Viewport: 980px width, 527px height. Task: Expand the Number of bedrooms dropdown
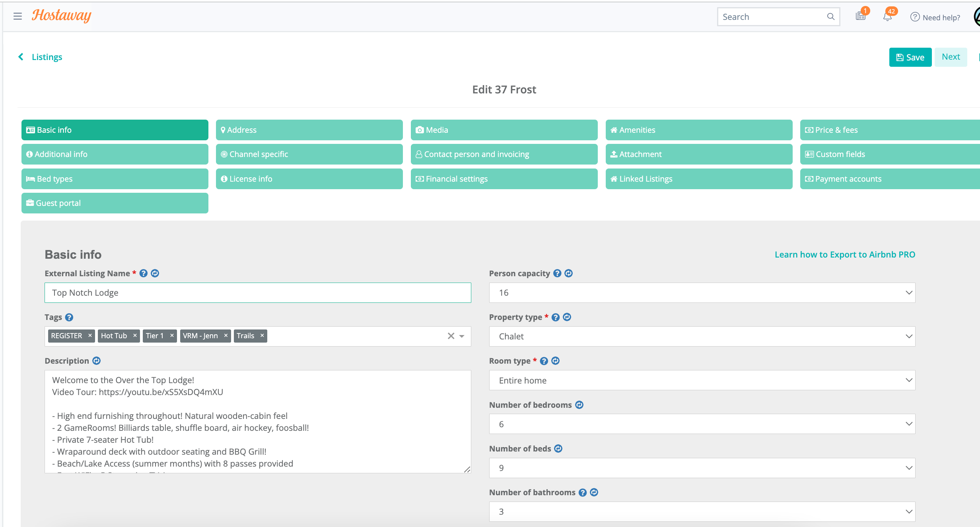click(x=702, y=424)
